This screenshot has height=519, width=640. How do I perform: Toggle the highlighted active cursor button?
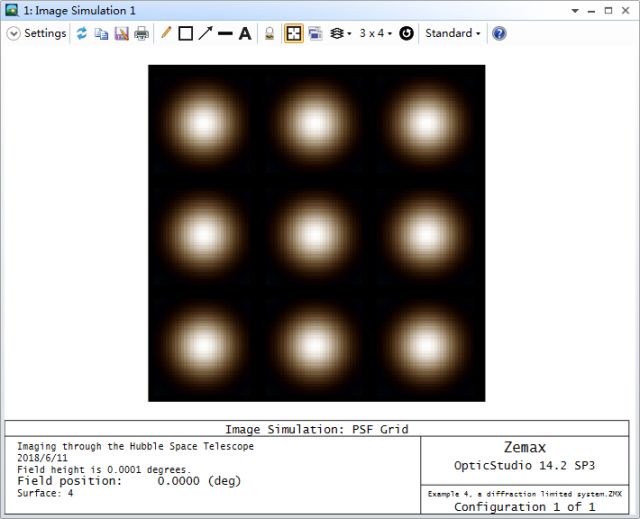[294, 33]
